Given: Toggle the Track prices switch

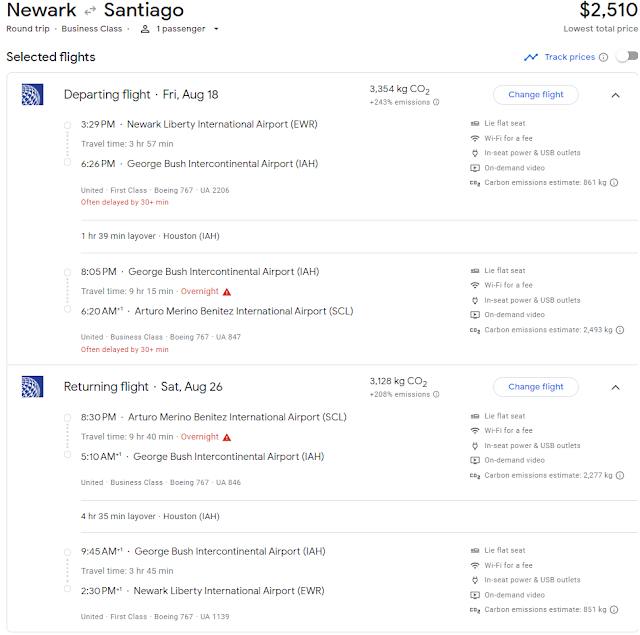Looking at the screenshot, I should coord(627,56).
